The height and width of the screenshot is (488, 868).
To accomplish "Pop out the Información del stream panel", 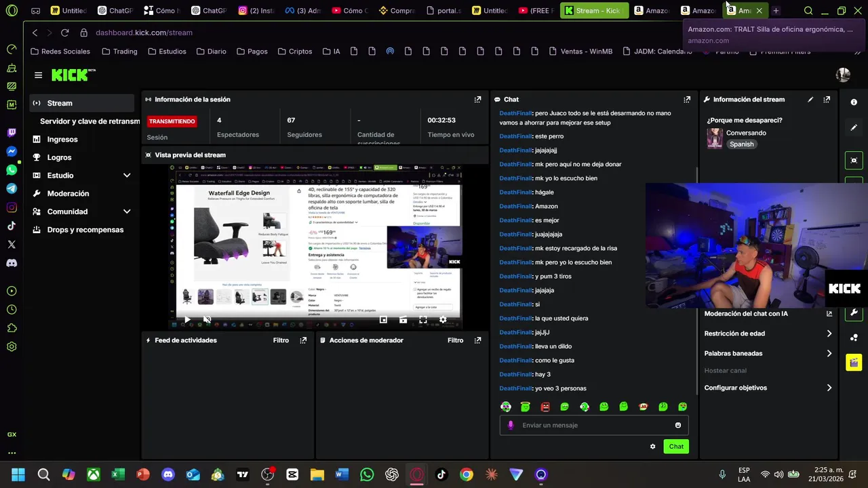I will click(x=827, y=99).
